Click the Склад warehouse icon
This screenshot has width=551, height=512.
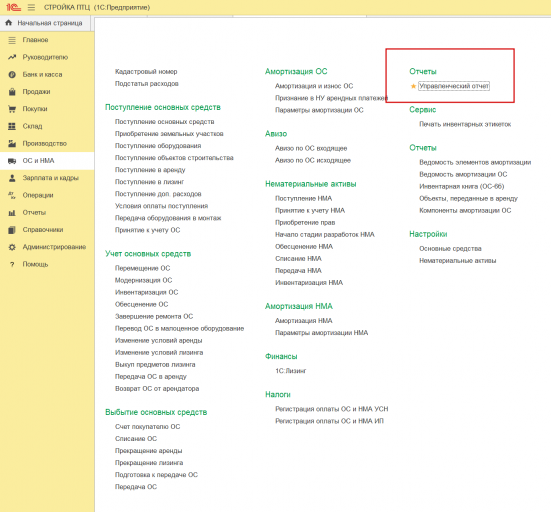[x=12, y=126]
